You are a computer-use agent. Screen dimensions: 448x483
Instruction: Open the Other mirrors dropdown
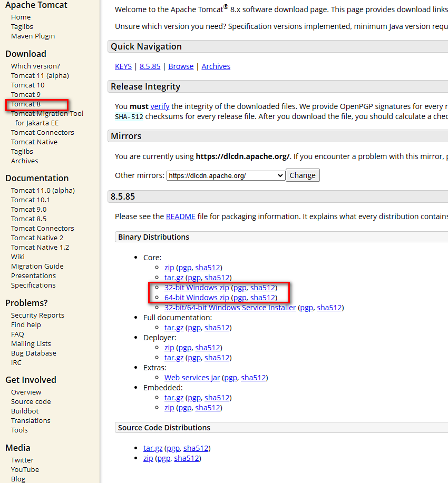point(226,175)
